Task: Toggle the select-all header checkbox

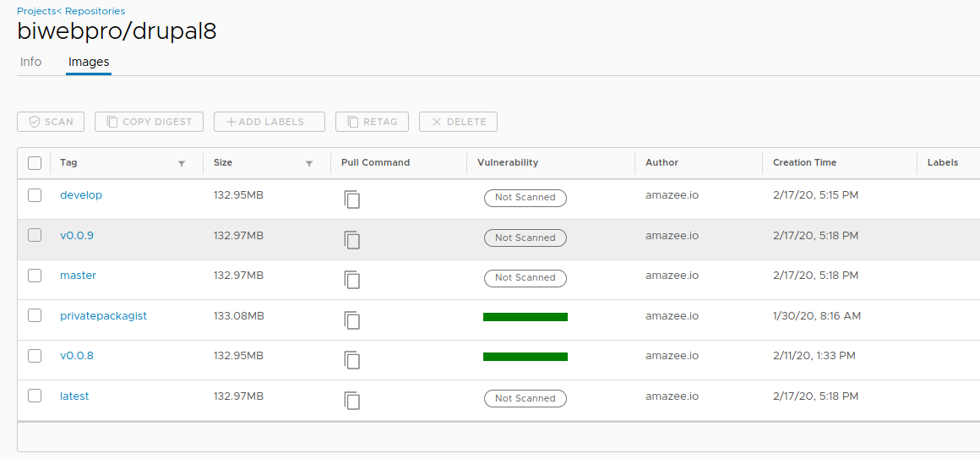Action: pos(35,163)
